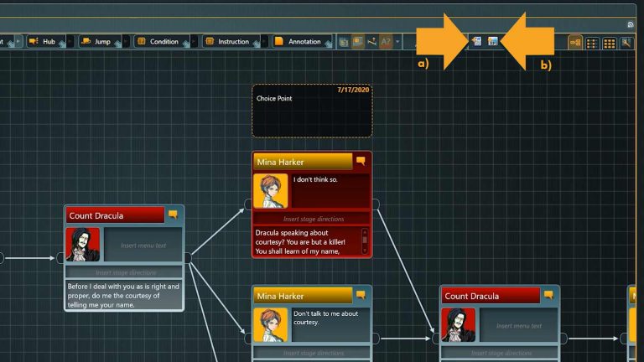This screenshot has height=362, width=644.
Task: Open the dropdown arrow left of Hub
Action: (x=18, y=41)
